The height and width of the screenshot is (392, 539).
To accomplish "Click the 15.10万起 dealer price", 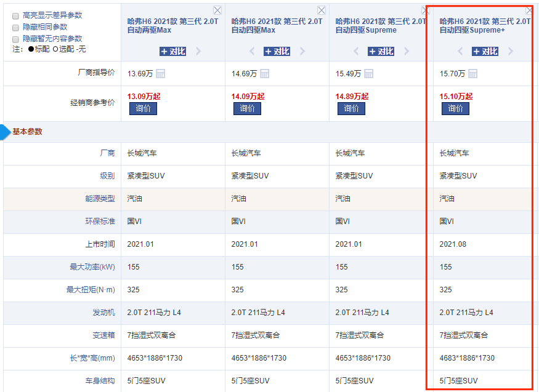I will [456, 97].
